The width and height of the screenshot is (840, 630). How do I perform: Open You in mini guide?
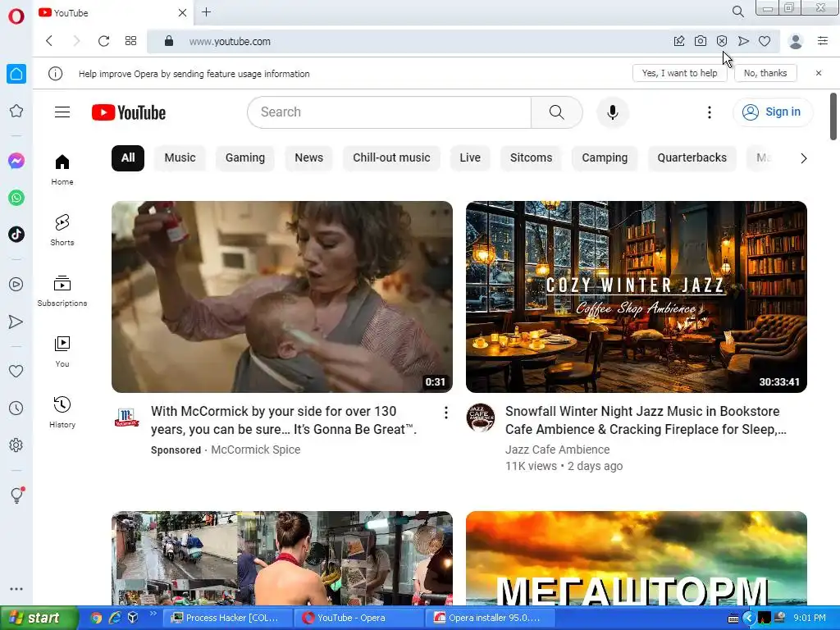[x=62, y=351]
